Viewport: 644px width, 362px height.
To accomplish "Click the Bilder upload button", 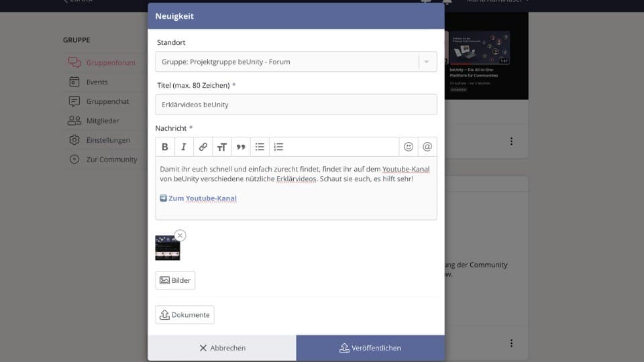I will pos(175,280).
